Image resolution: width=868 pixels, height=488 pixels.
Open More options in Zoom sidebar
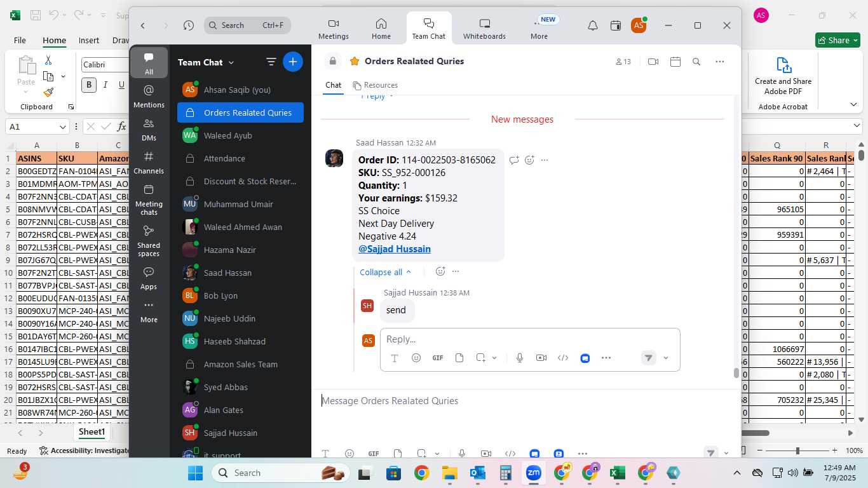pos(149,311)
